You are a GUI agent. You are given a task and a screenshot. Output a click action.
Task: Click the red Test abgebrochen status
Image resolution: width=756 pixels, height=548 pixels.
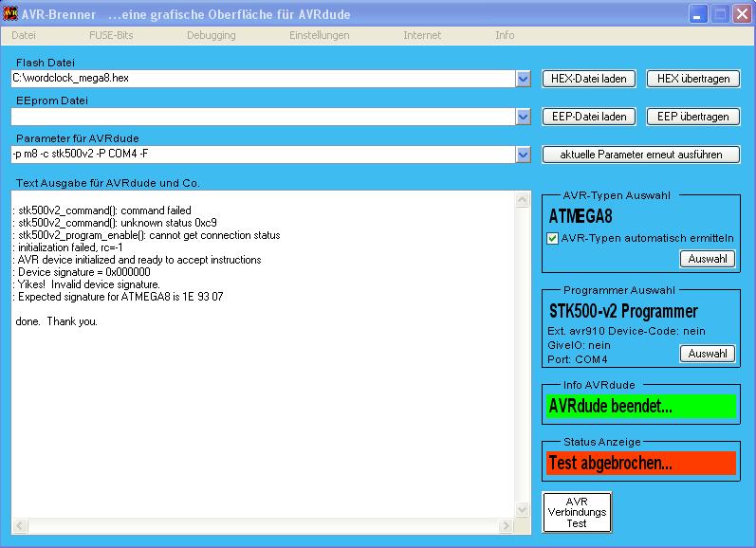(x=641, y=464)
